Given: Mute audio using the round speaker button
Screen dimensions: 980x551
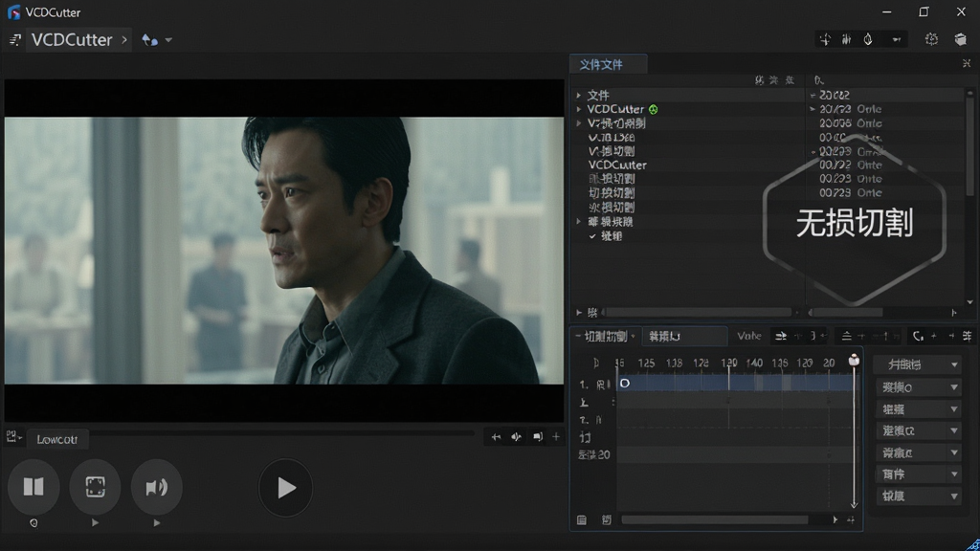Looking at the screenshot, I should coord(156,487).
